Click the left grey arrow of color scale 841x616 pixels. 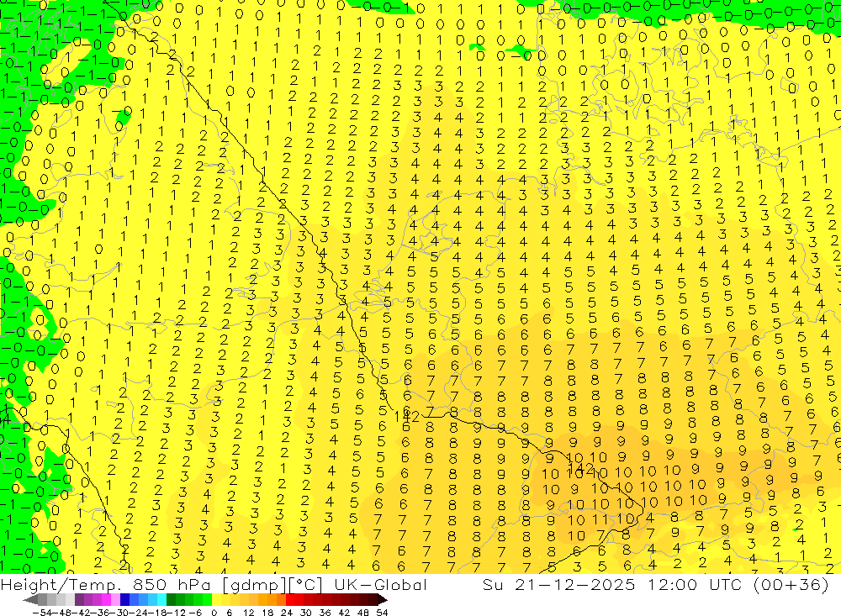tap(30, 600)
